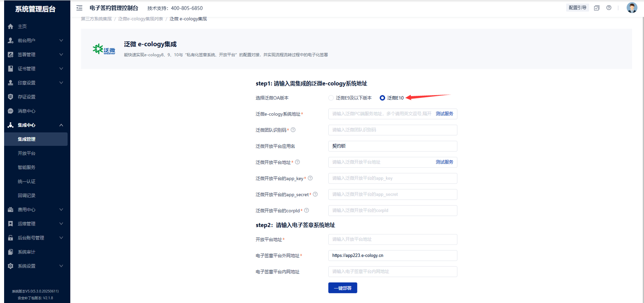The height and width of the screenshot is (303, 644).
Task: Click the 一键部署 button
Action: (343, 288)
